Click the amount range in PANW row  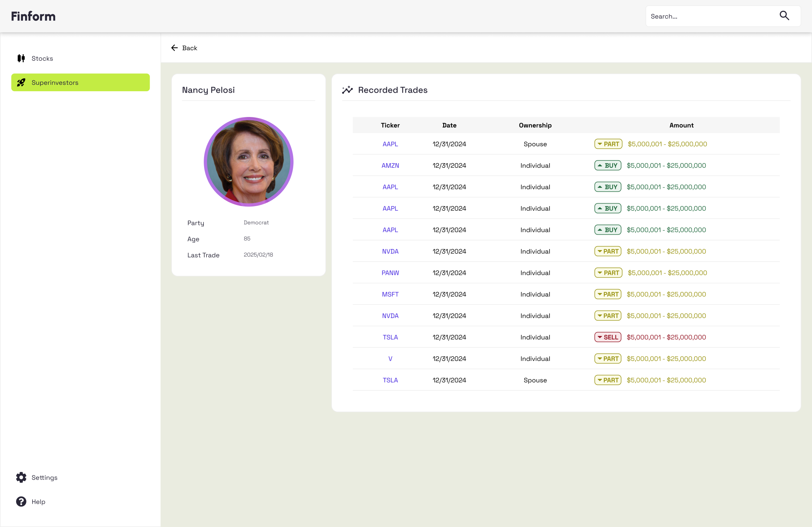[x=667, y=273]
